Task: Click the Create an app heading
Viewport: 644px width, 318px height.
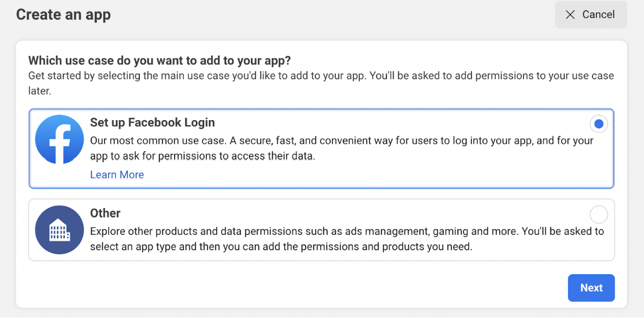Action: [x=63, y=15]
